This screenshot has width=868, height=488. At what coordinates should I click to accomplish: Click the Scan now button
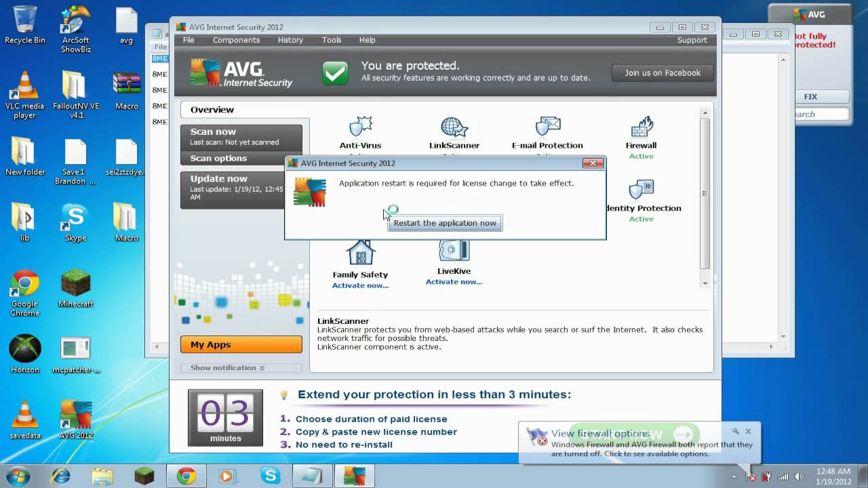click(241, 136)
